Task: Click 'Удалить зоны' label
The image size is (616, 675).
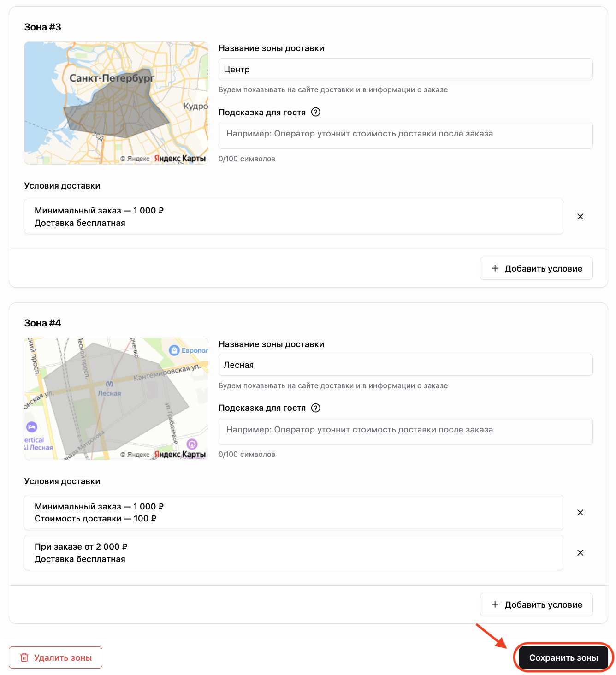Action: (x=63, y=657)
